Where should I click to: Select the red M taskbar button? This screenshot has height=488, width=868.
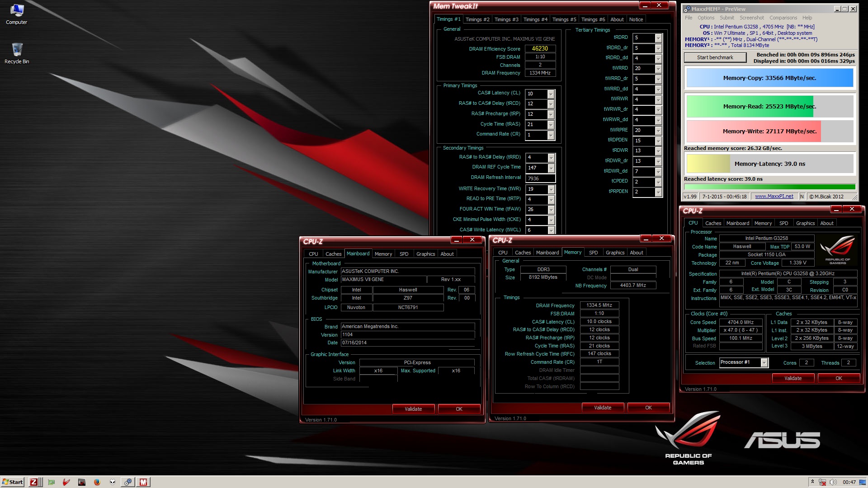143,482
